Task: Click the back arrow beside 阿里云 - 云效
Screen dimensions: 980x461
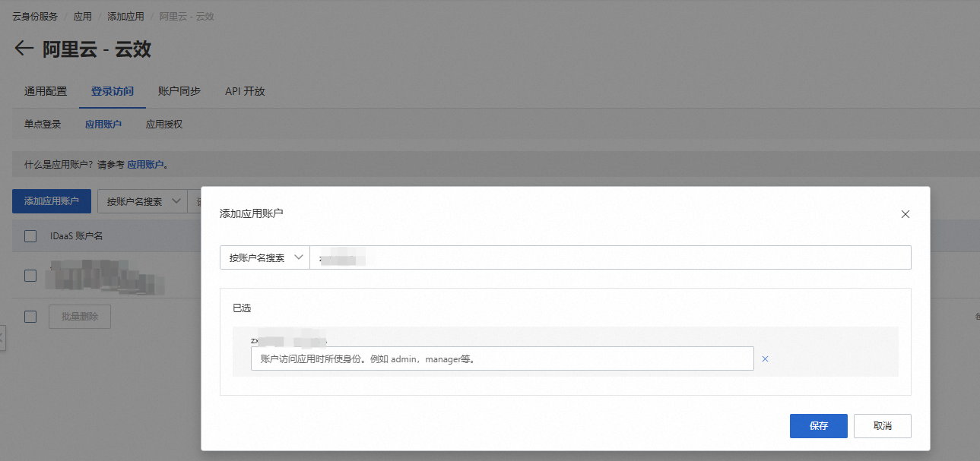Action: coord(24,49)
